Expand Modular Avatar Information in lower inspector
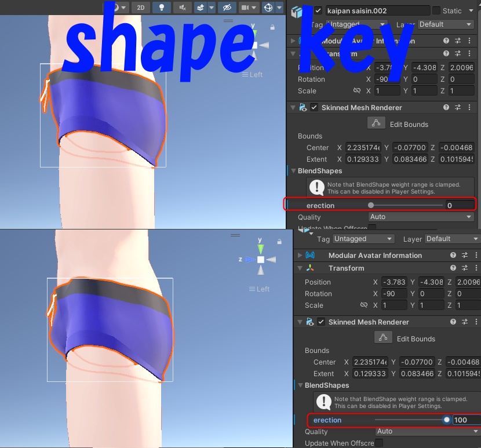481x448 pixels. 300,256
